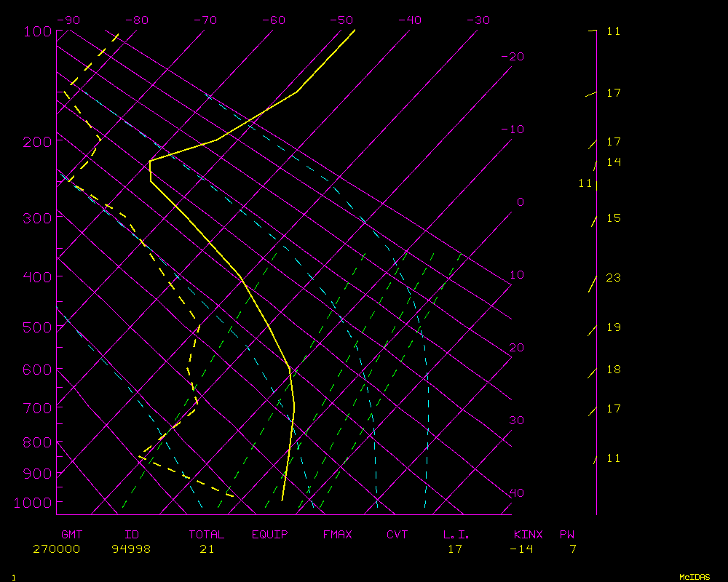The height and width of the screenshot is (582, 728).
Task: Click the 40 isotherm label at lower right
Action: [x=516, y=493]
